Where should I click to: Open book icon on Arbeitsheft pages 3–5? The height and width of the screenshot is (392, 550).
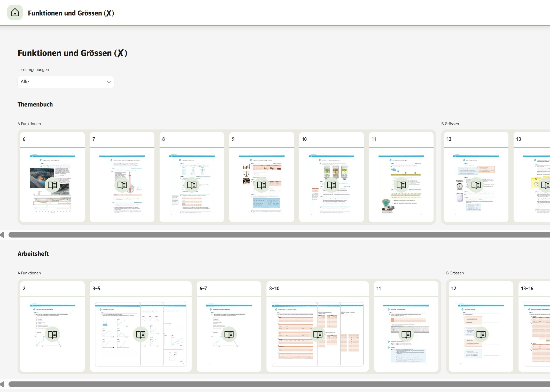coord(141,334)
